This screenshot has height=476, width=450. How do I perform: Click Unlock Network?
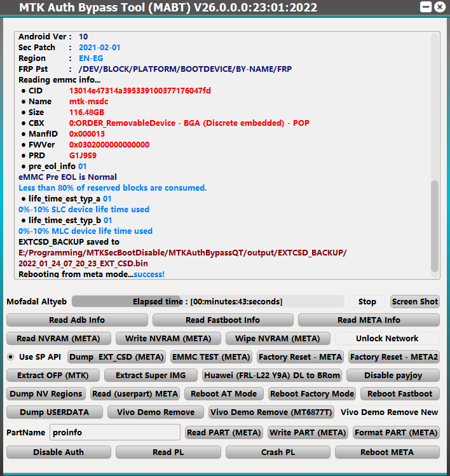[387, 339]
